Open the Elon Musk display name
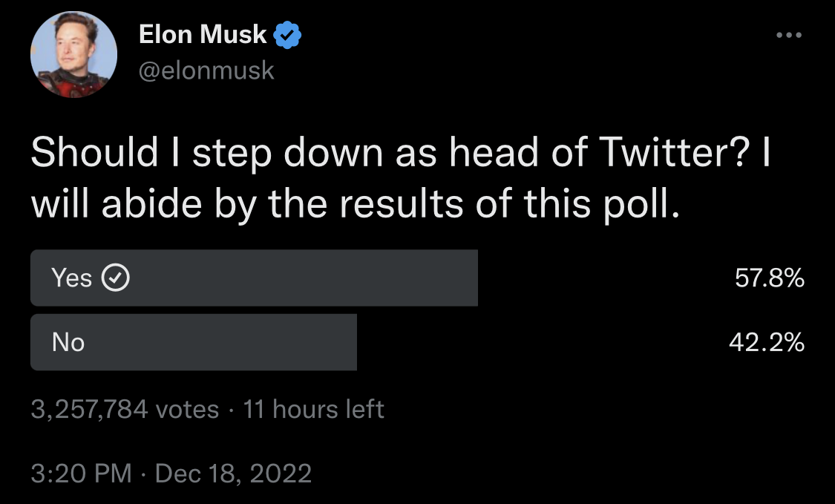 coord(202,35)
